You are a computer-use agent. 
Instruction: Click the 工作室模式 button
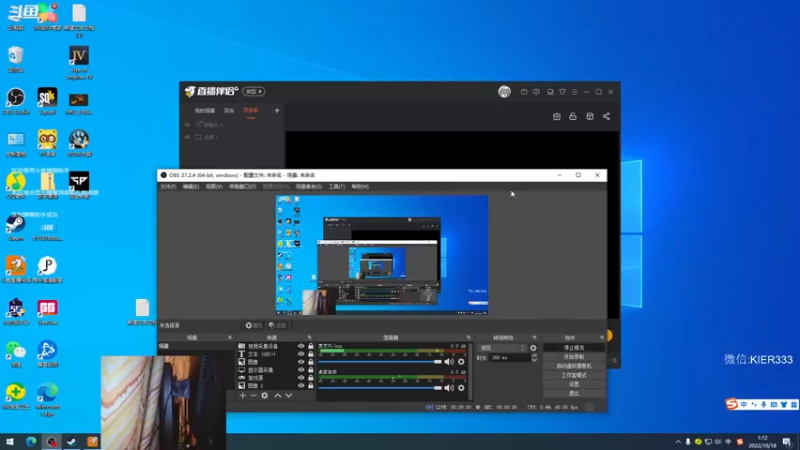coord(574,375)
